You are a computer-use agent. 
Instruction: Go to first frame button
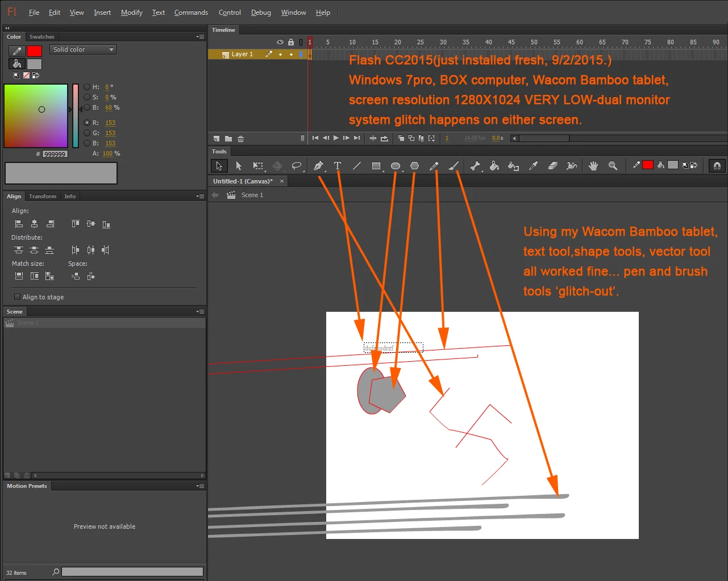point(315,138)
